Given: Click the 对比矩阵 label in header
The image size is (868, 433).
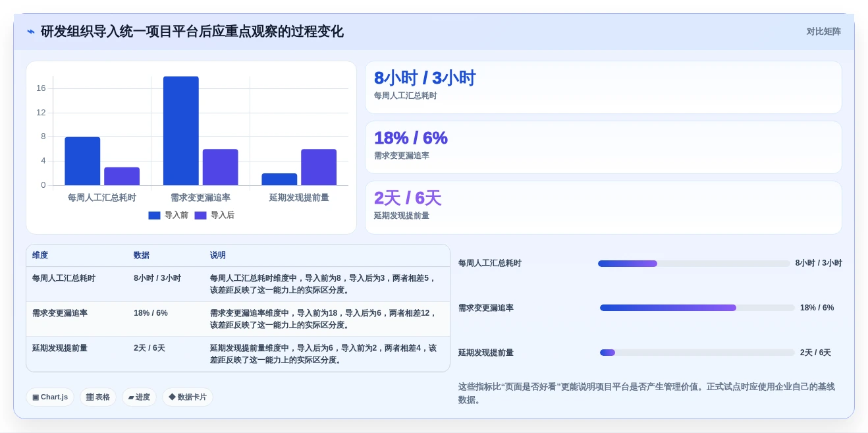Looking at the screenshot, I should point(823,32).
